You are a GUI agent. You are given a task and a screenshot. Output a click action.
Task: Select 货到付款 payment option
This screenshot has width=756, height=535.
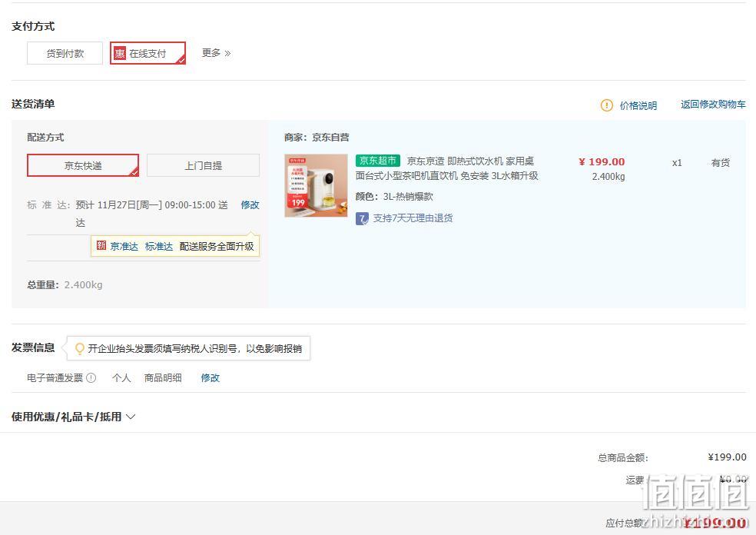65,53
